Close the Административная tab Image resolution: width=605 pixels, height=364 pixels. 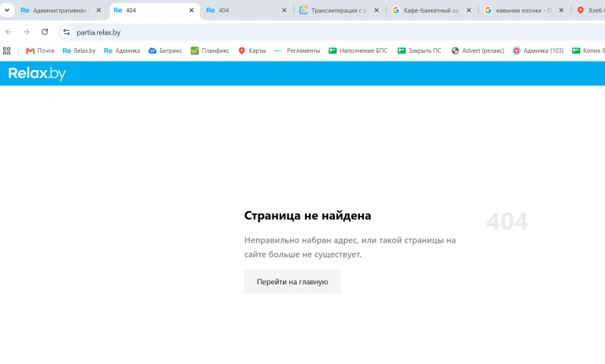point(98,10)
